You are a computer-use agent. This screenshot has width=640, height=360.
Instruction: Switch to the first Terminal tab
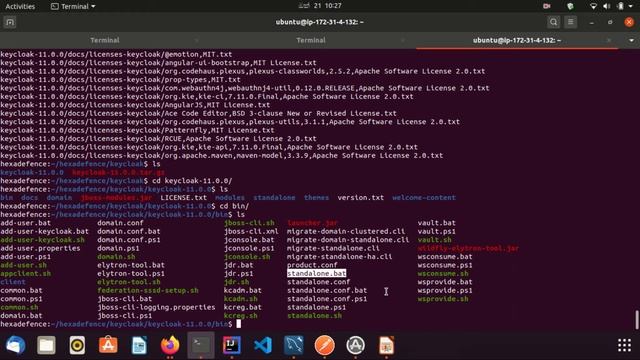point(104,40)
